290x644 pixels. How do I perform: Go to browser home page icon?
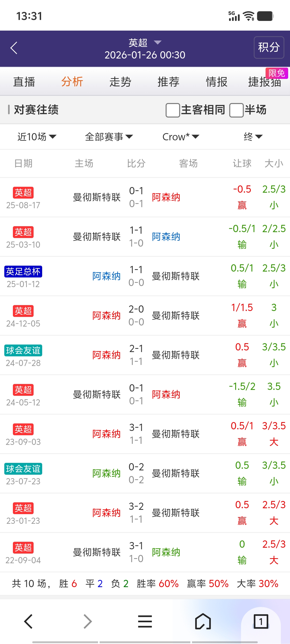tap(203, 621)
